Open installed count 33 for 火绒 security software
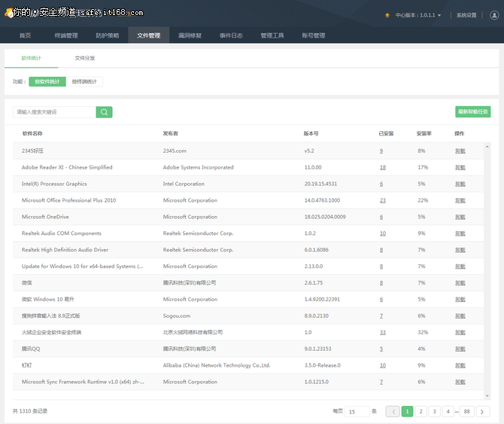The height and width of the screenshot is (424, 504). pos(383,332)
